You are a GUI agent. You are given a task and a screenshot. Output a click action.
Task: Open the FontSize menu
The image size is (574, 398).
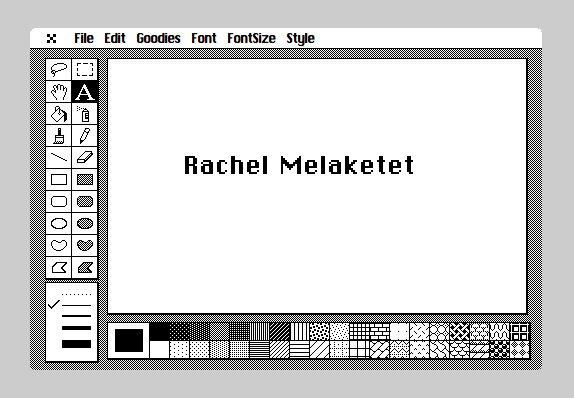click(x=251, y=38)
